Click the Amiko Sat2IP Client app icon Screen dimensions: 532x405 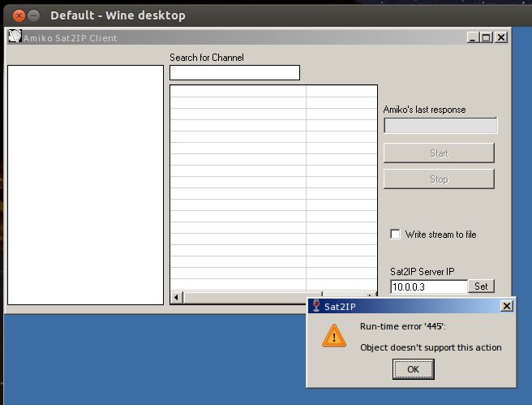pos(15,36)
